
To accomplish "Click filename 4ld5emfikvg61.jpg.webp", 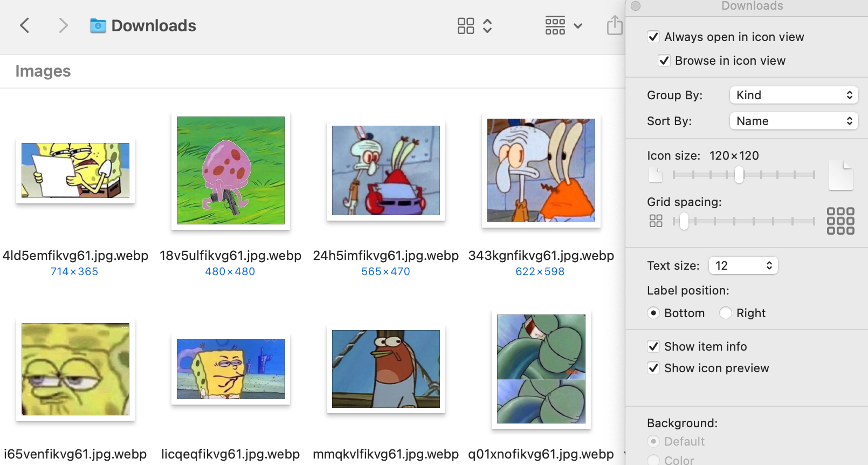I will [x=75, y=256].
